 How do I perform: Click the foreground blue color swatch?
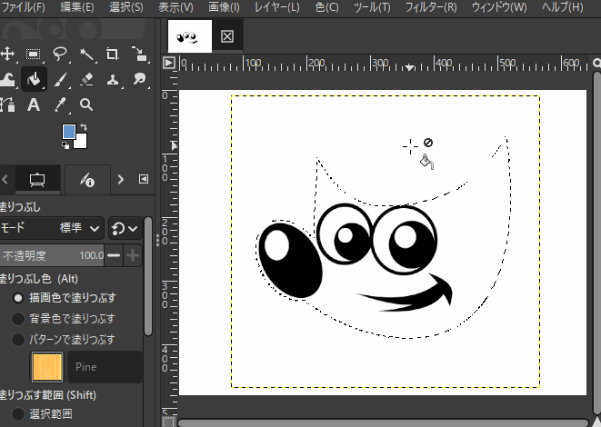pos(69,132)
